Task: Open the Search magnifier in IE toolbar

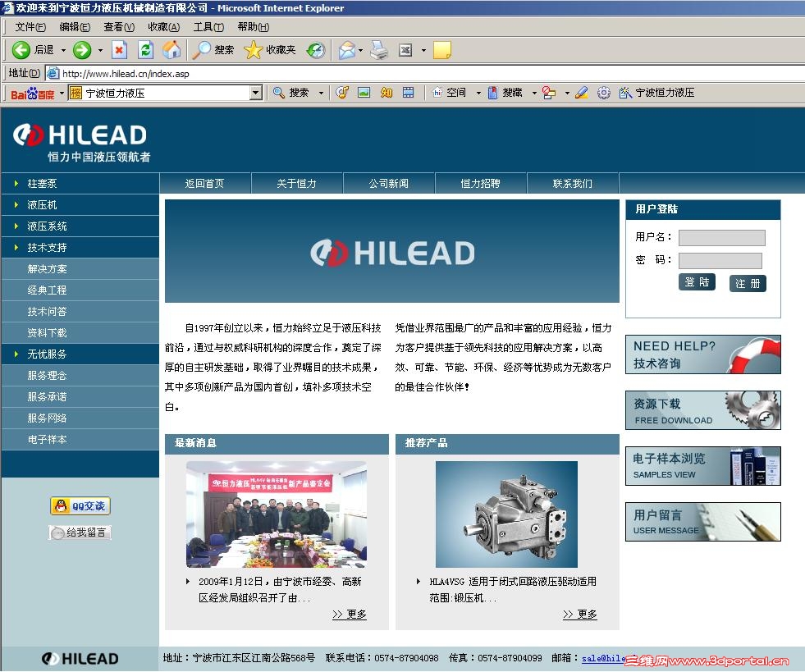Action: tap(201, 50)
